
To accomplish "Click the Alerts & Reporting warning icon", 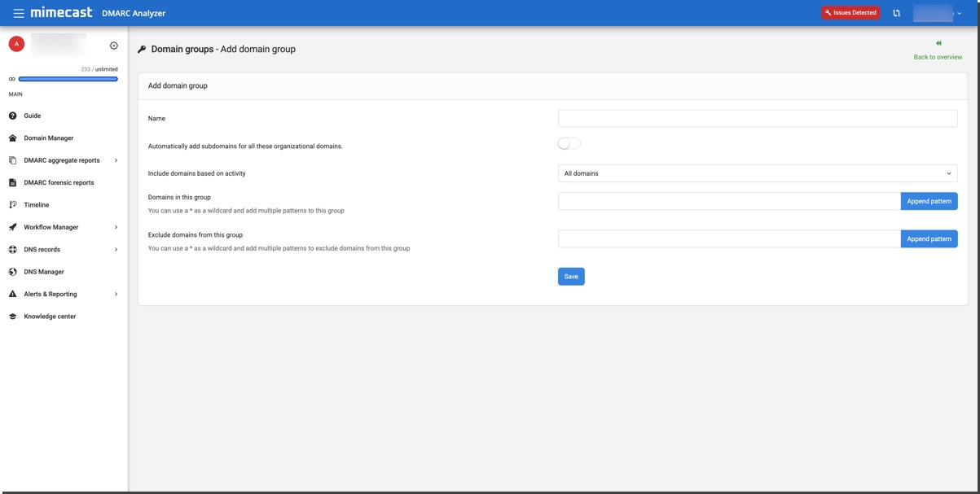I will coord(12,294).
